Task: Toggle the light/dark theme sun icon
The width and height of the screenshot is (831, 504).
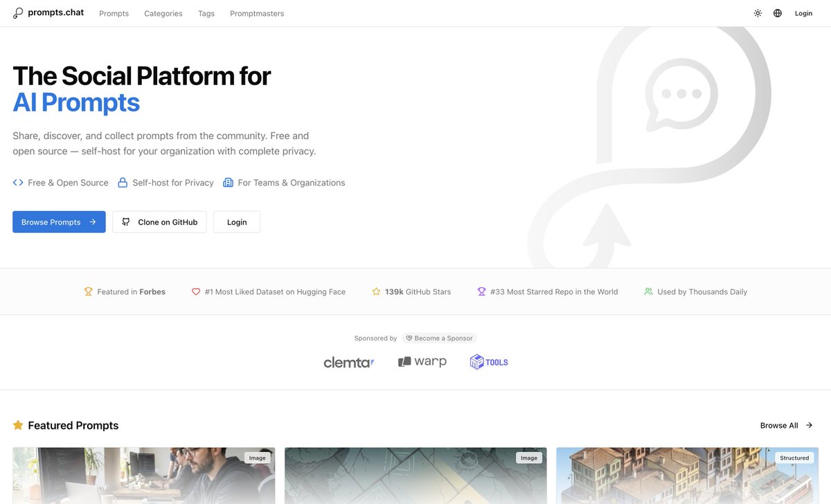Action: tap(758, 13)
